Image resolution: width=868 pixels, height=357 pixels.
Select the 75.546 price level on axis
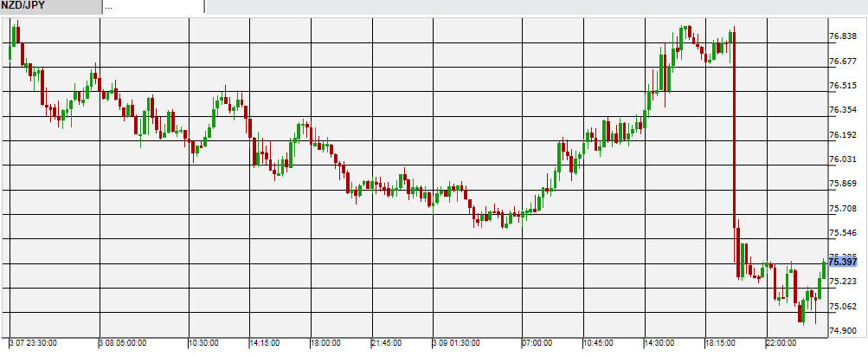[x=843, y=233]
